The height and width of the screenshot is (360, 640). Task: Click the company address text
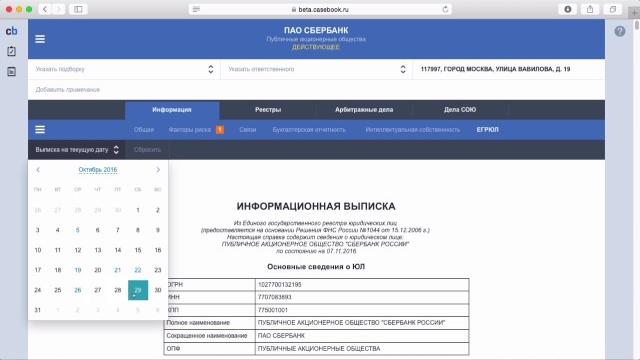click(x=495, y=69)
